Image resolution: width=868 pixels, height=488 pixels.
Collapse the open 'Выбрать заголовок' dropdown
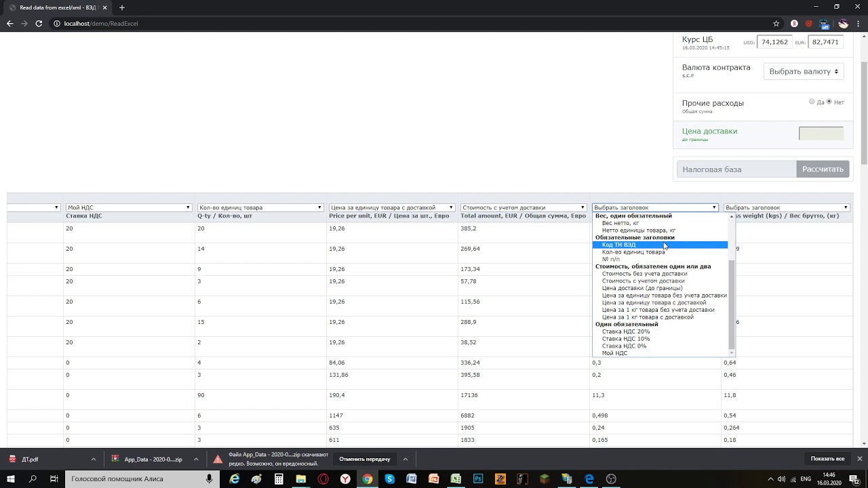tap(655, 207)
